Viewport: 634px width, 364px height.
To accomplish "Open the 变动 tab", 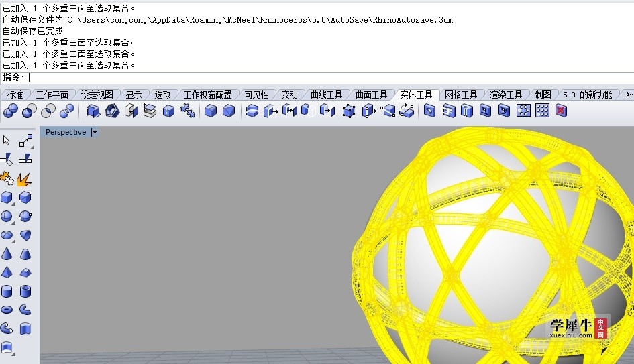I will coord(290,95).
